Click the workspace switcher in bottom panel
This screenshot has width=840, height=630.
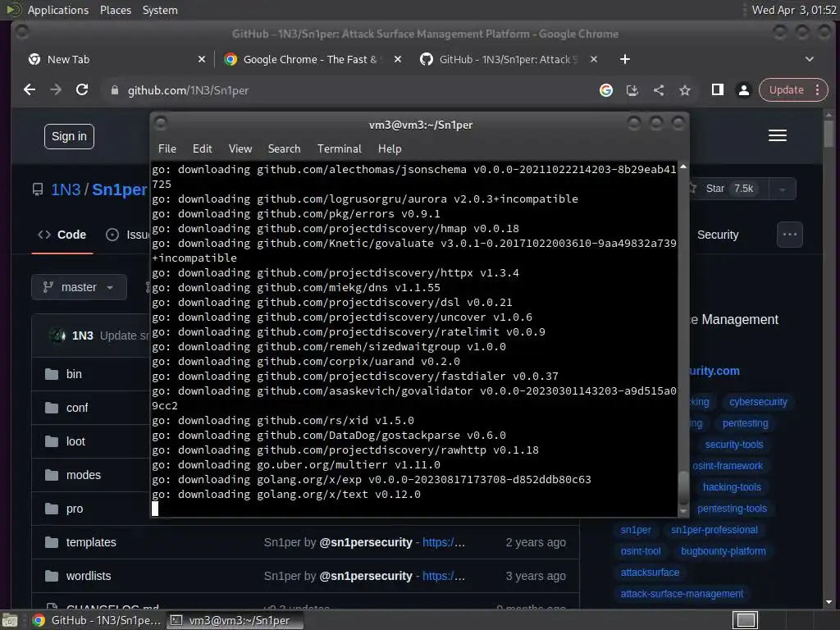click(x=745, y=620)
